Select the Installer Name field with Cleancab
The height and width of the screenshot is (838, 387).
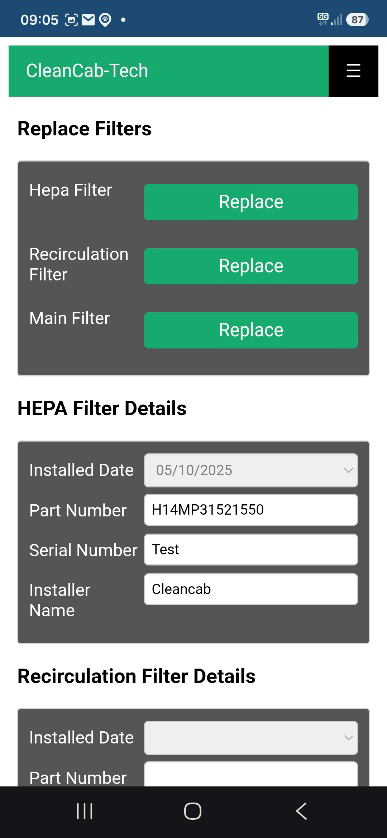pyautogui.click(x=251, y=589)
